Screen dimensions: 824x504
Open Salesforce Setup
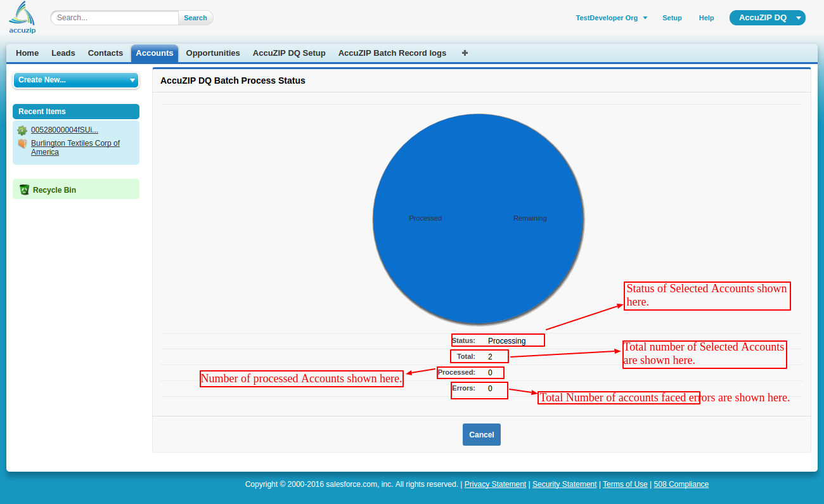pyautogui.click(x=672, y=18)
